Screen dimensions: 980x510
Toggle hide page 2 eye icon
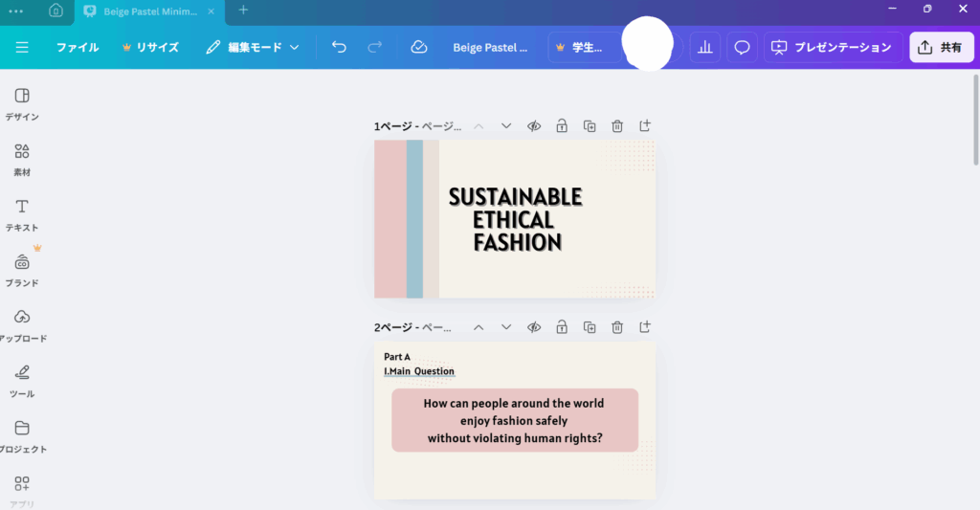(x=534, y=327)
